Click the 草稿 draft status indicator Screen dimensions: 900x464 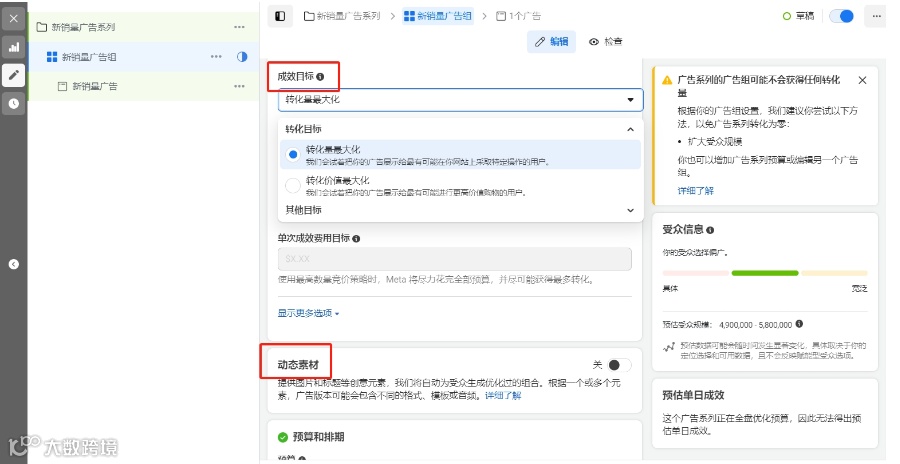coord(798,16)
